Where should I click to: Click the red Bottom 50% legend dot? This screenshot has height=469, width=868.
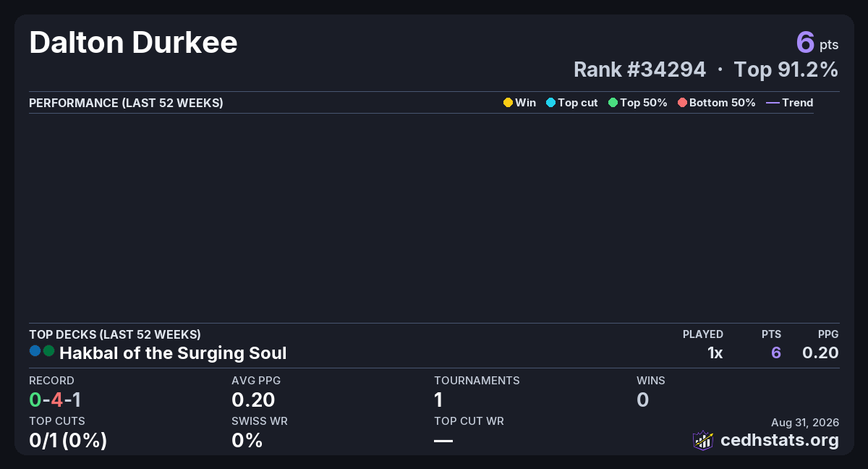682,103
